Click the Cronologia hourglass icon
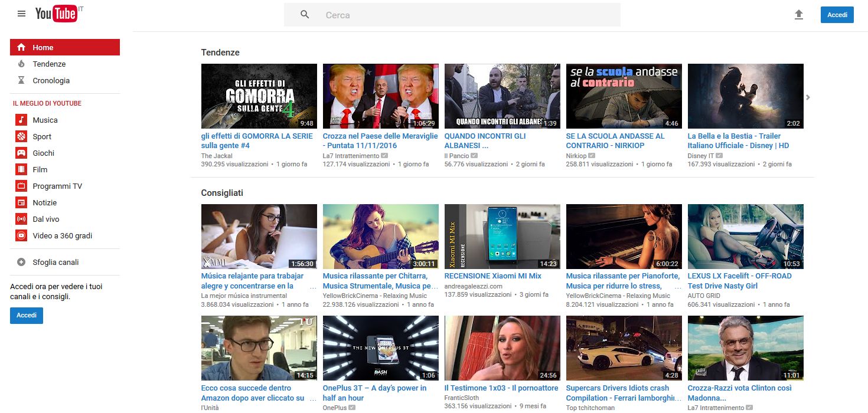The width and height of the screenshot is (868, 413). coord(21,80)
